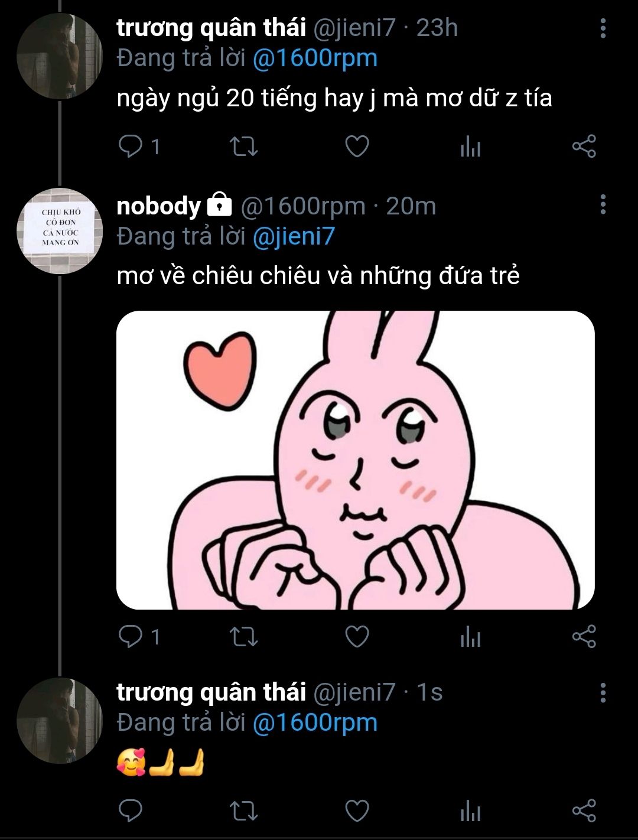This screenshot has height=840, width=638.
Task: Open the pink bunny heart image
Action: [355, 460]
